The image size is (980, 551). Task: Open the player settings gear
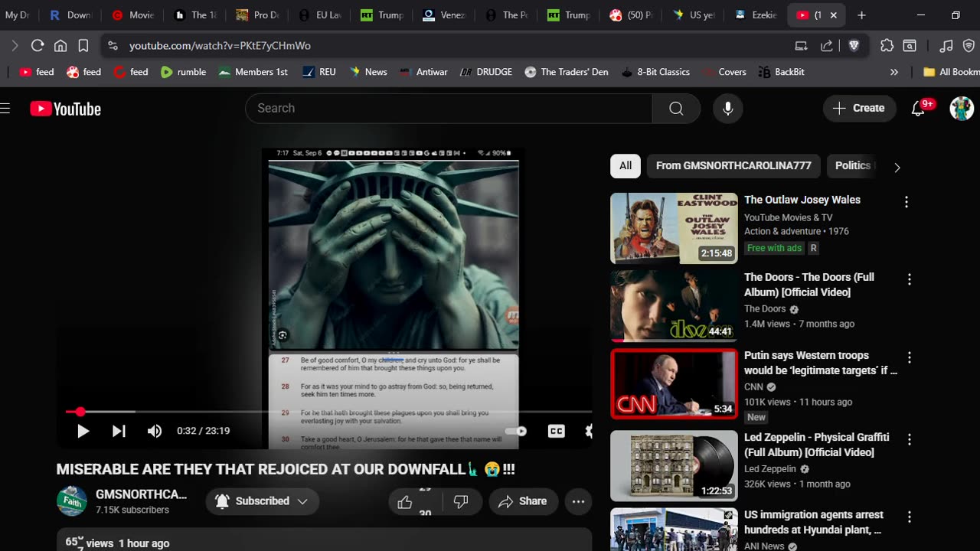(x=588, y=431)
